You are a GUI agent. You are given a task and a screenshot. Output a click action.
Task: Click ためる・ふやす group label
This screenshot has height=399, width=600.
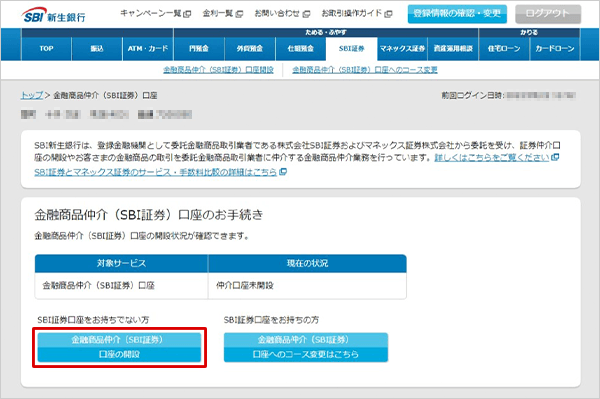(326, 33)
